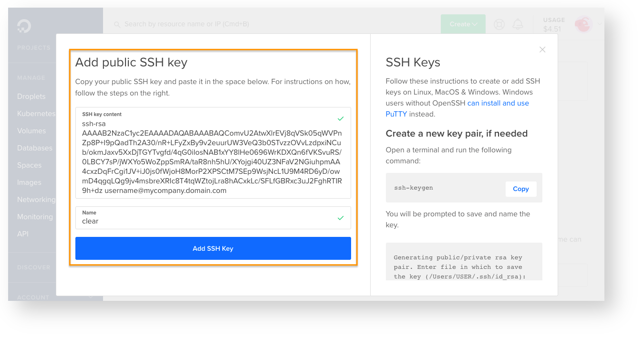Follow the 'can install and use PuTTY' link
This screenshot has height=341, width=644.
click(498, 103)
